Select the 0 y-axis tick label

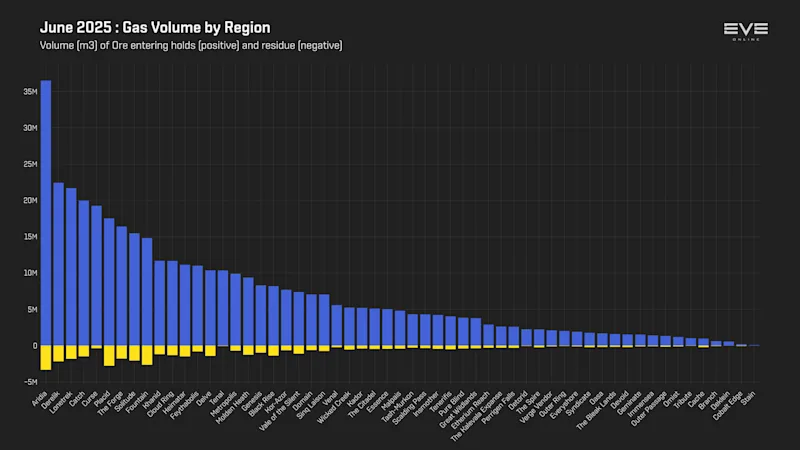pyautogui.click(x=35, y=346)
